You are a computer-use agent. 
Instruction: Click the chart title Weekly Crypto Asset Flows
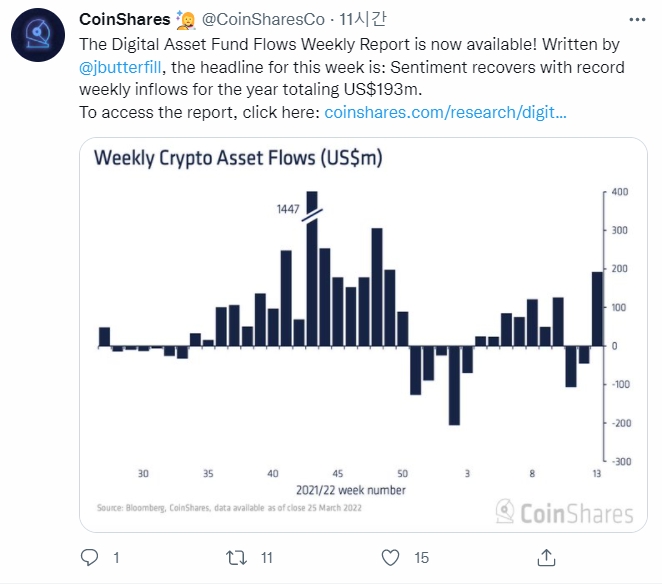pos(238,158)
